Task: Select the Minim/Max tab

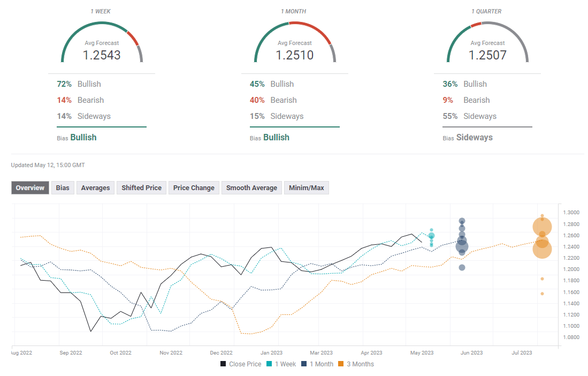Action: point(306,188)
